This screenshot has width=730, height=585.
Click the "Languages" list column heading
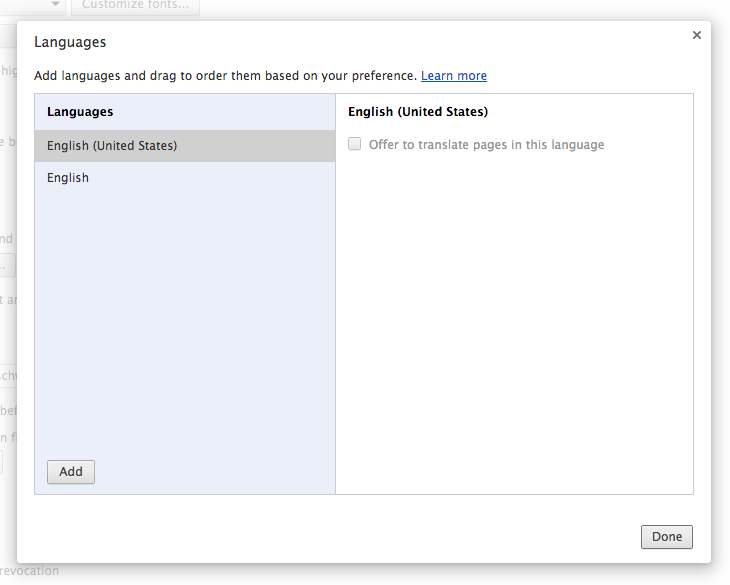(x=80, y=112)
